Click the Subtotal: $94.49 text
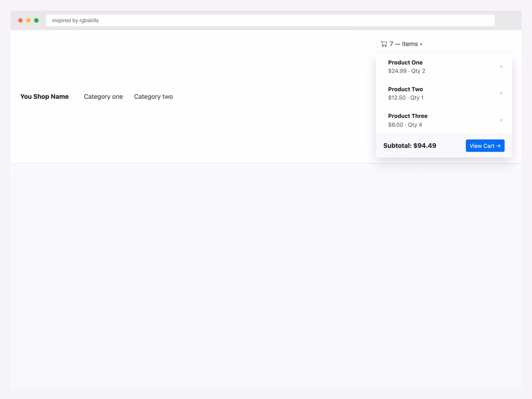 pos(410,145)
